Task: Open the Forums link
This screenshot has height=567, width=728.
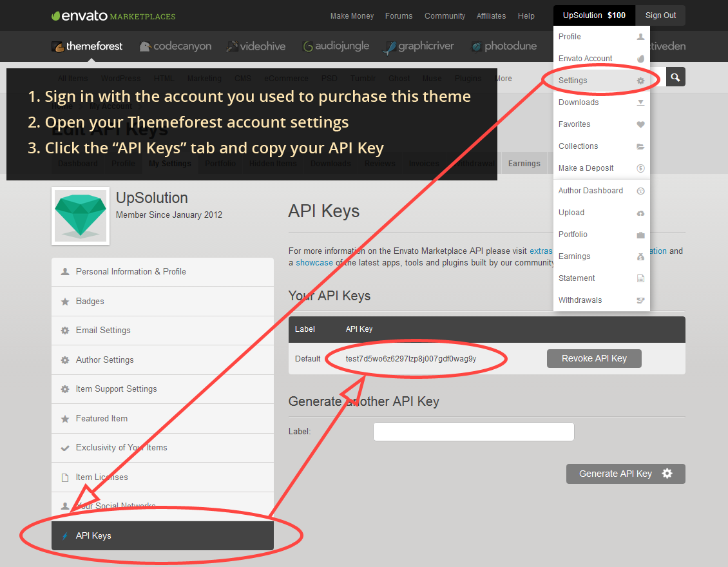Action: tap(399, 16)
